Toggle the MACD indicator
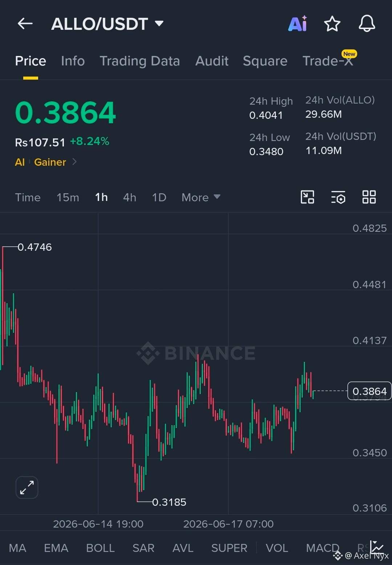 [323, 548]
